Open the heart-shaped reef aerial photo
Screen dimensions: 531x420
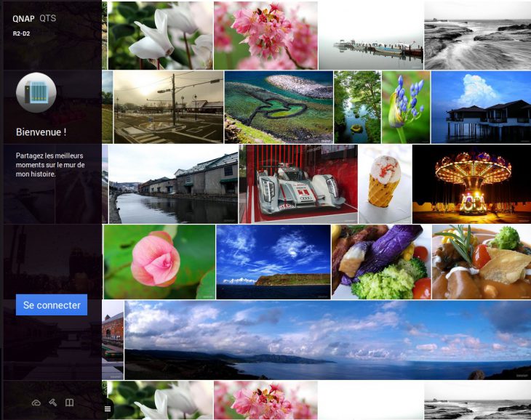click(x=278, y=107)
